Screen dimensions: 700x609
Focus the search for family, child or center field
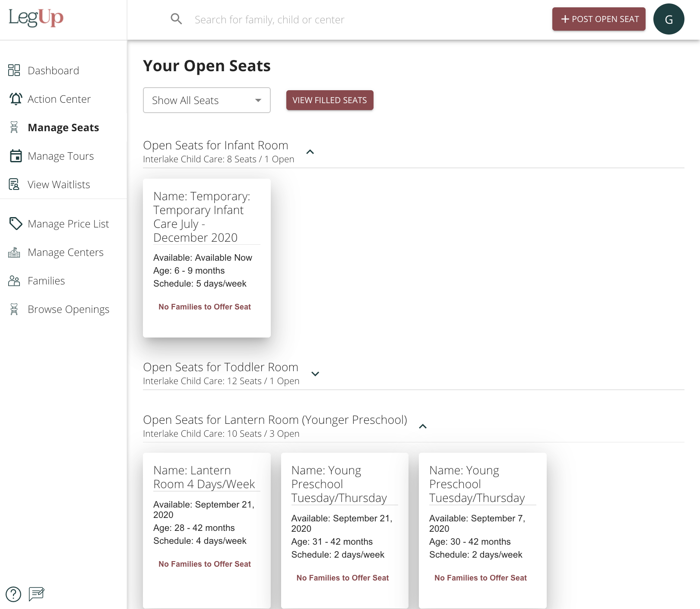click(269, 19)
